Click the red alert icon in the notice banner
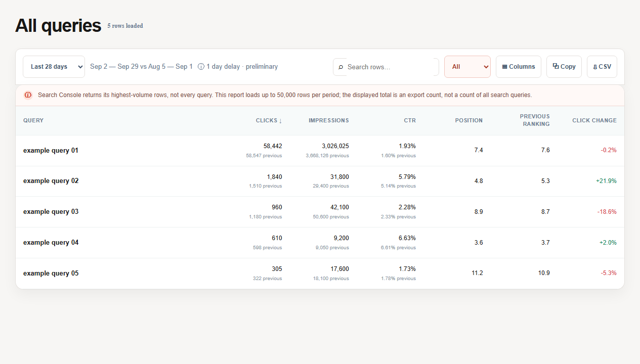Viewport: 640px width, 364px height. (28, 95)
